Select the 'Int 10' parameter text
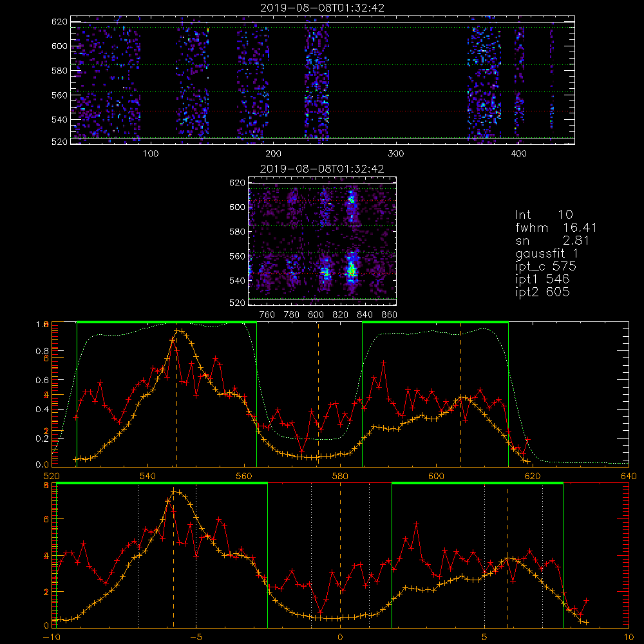 (544, 214)
